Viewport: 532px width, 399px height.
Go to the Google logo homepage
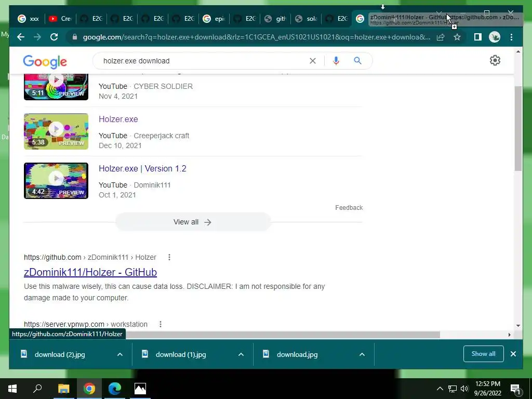(45, 61)
